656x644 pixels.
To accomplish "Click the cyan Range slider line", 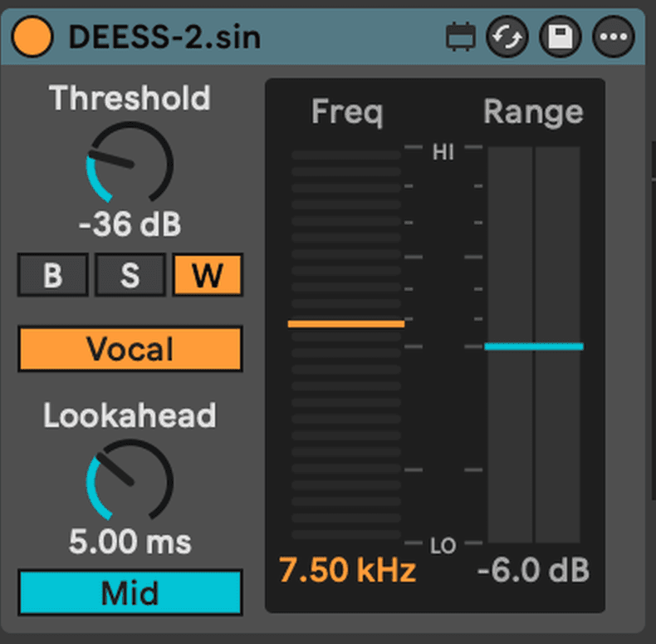I will click(x=534, y=347).
